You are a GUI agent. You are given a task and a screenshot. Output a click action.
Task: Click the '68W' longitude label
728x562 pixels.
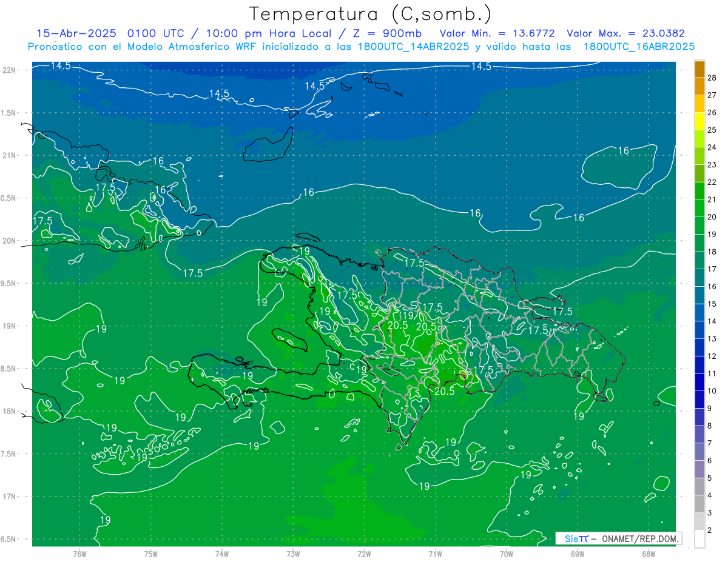[x=649, y=554]
